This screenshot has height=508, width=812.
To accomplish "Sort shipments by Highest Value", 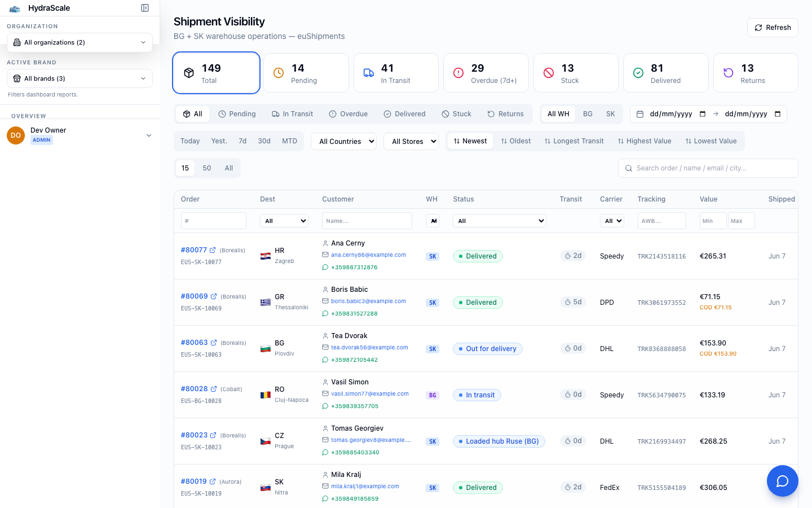I will tap(645, 141).
